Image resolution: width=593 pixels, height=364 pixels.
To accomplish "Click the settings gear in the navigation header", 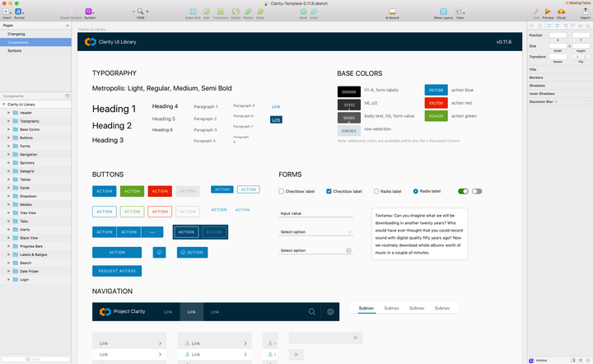I will tap(330, 312).
